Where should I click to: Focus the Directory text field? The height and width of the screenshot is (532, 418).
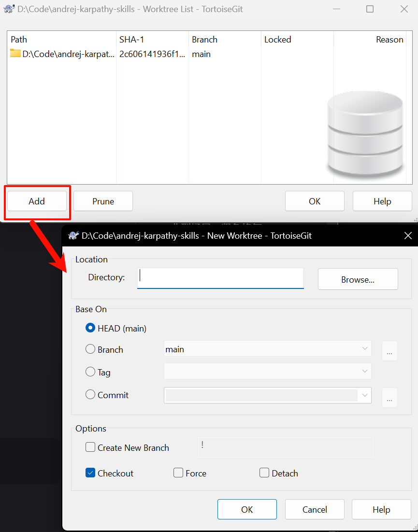point(220,278)
